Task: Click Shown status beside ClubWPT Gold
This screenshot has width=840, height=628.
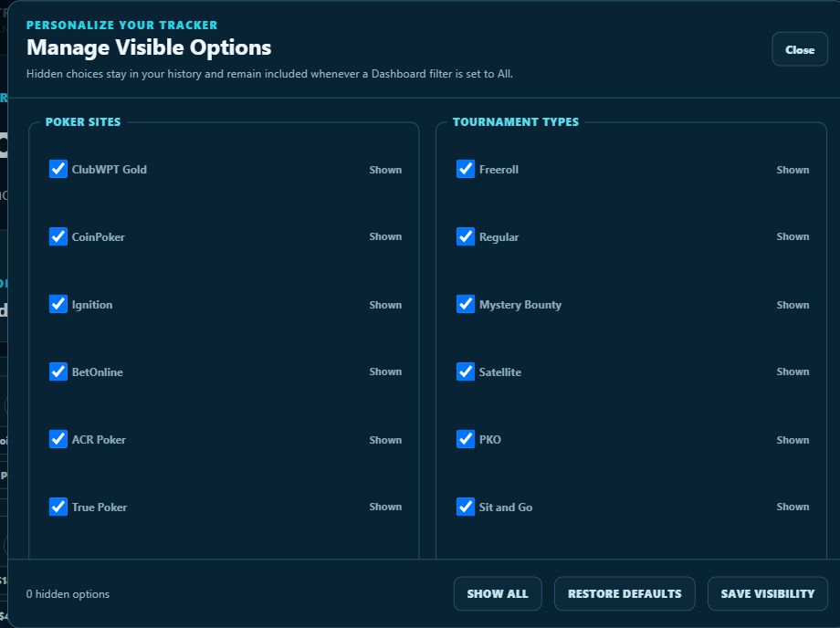Action: [x=385, y=169]
